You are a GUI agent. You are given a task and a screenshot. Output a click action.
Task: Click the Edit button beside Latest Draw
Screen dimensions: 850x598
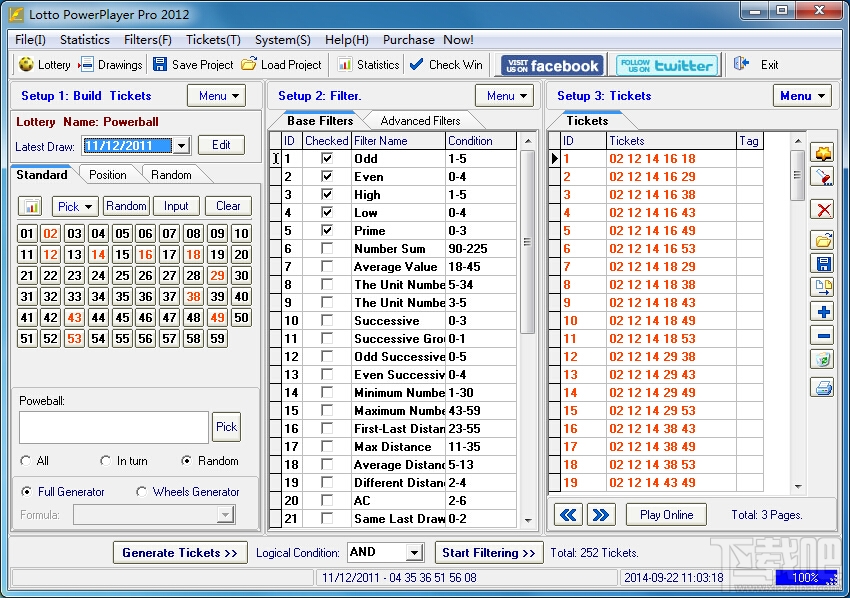pos(221,145)
